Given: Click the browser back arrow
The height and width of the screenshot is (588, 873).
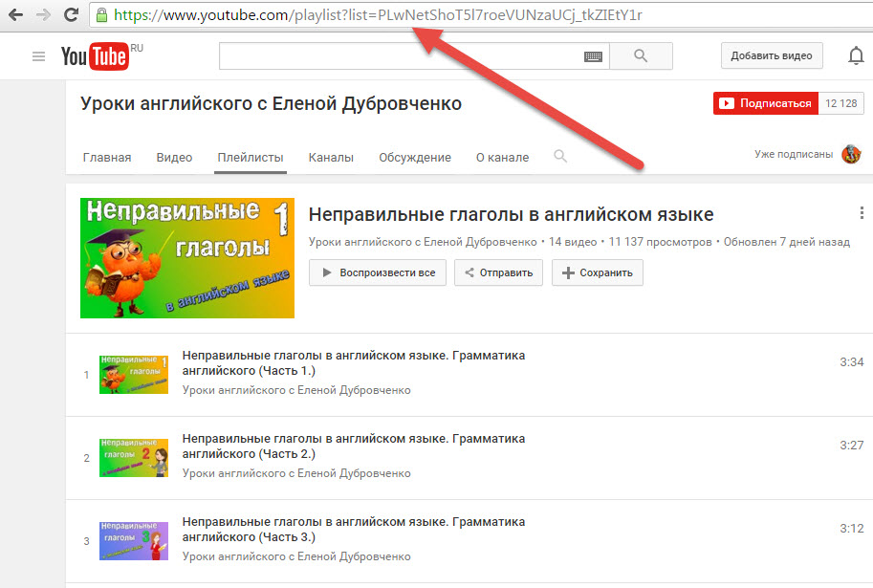Looking at the screenshot, I should (15, 14).
